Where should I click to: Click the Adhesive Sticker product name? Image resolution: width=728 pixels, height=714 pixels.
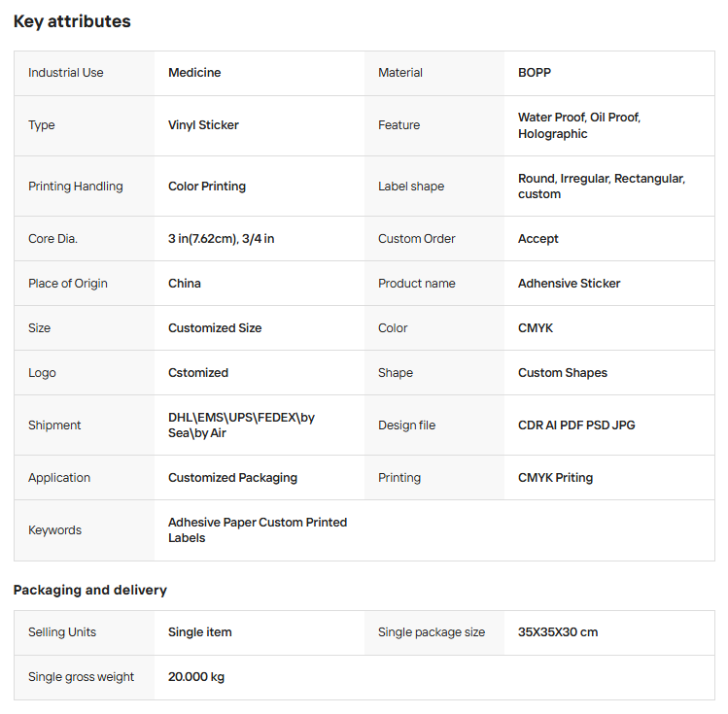coord(569,284)
